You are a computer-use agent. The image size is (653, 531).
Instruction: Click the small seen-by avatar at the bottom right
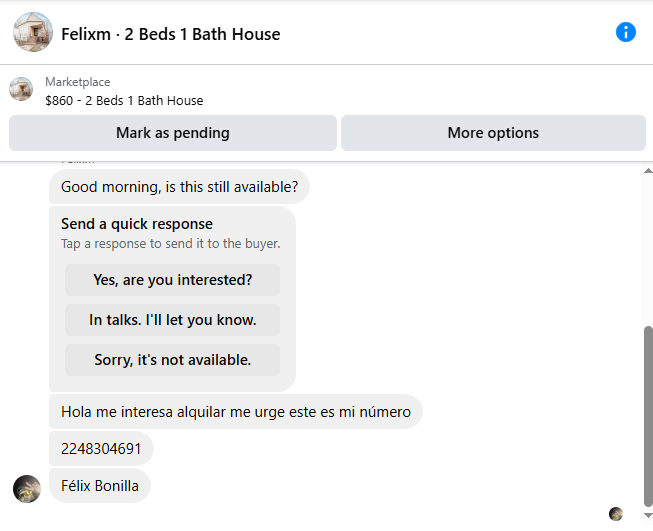tap(616, 514)
